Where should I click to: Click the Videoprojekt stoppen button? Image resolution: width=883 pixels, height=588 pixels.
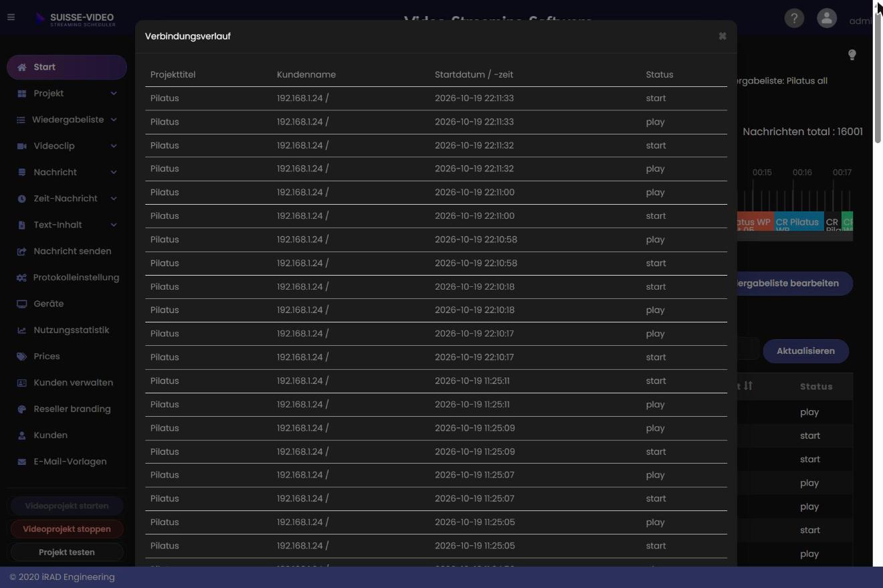[x=67, y=529]
